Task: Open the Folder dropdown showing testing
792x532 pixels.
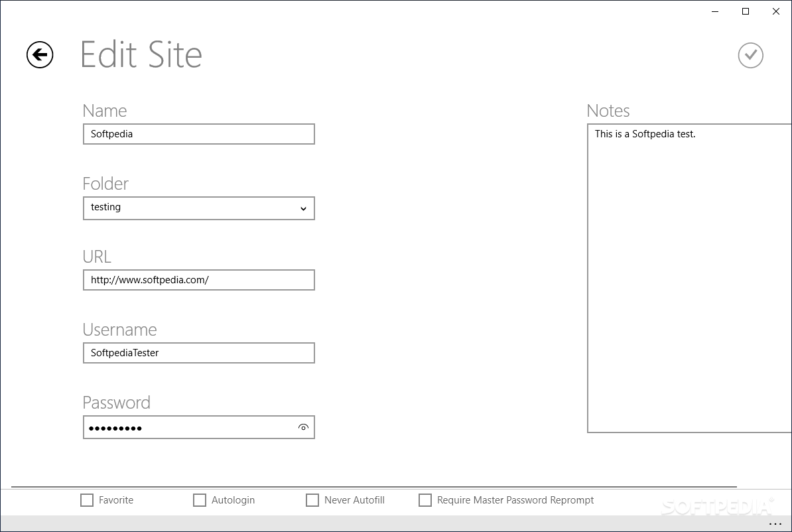Action: (x=199, y=208)
